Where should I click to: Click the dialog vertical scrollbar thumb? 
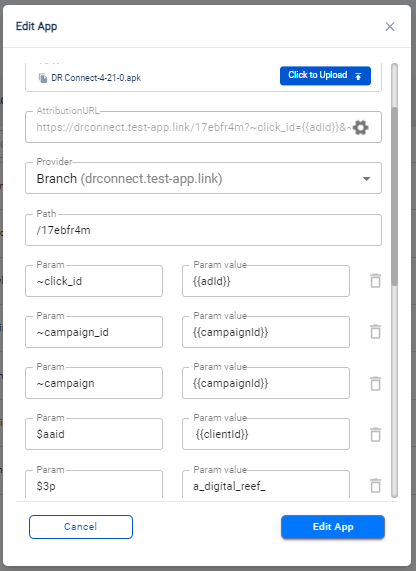pos(395,196)
